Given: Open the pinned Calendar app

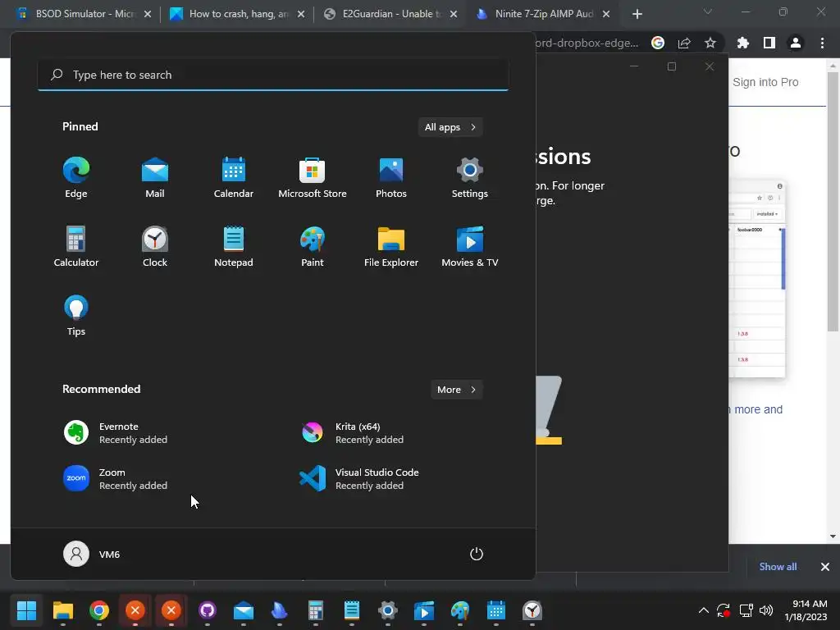Looking at the screenshot, I should [x=234, y=178].
